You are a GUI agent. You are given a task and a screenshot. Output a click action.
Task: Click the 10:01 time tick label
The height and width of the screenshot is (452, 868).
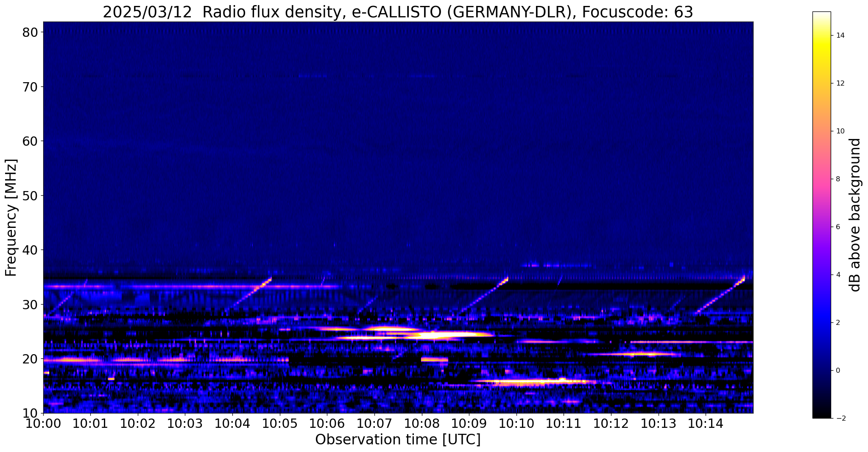(x=90, y=423)
